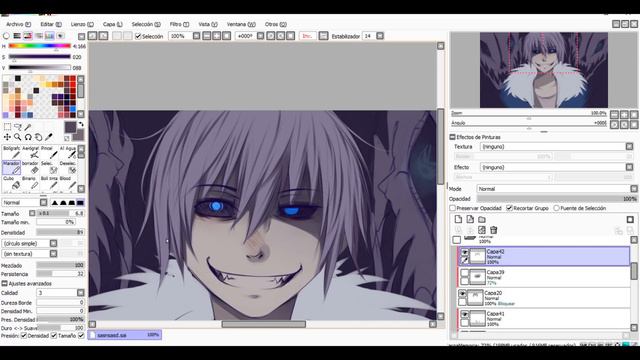Swap foreground and background colors
This screenshot has height=360, width=640.
click(81, 124)
